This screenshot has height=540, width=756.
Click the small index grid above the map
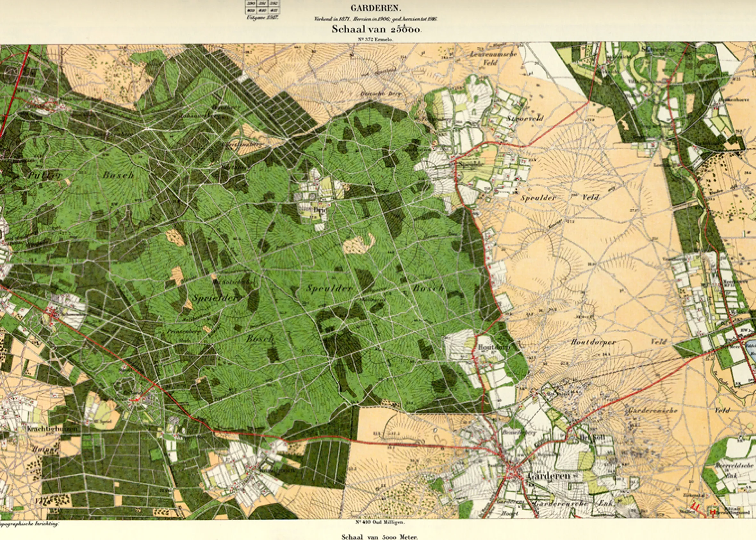(x=263, y=7)
